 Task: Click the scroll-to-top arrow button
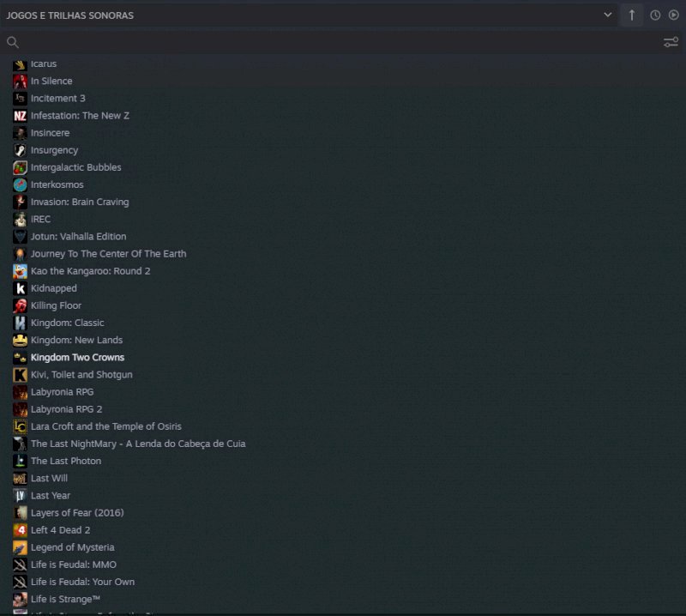click(x=632, y=15)
